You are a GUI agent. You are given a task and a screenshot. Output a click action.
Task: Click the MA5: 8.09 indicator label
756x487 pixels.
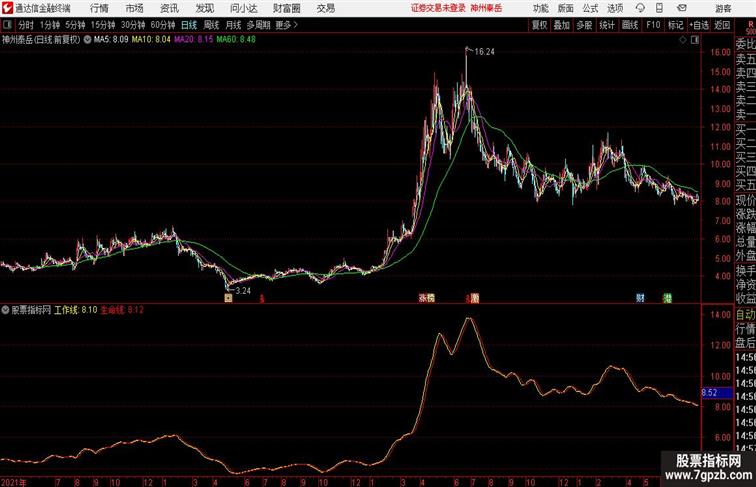pyautogui.click(x=111, y=40)
